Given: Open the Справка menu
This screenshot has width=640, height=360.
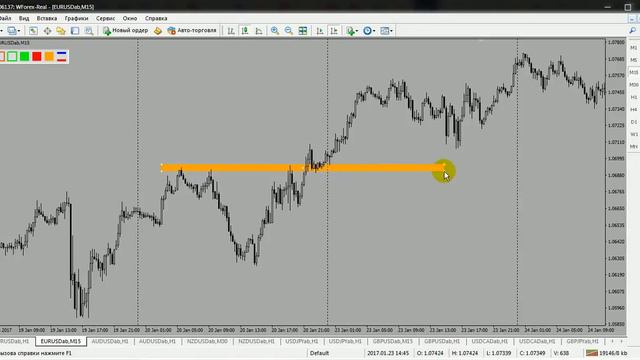Looking at the screenshot, I should click(x=156, y=18).
